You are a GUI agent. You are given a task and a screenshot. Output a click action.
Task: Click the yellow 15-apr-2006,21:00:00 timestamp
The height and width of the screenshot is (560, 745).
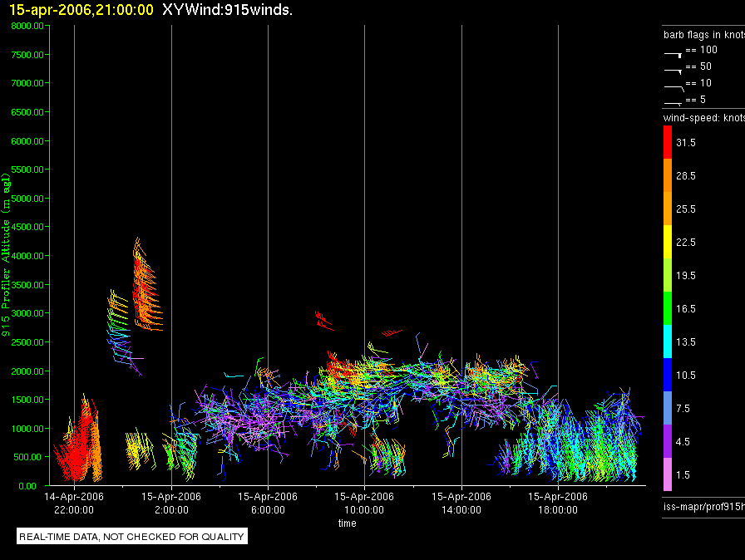81,10
